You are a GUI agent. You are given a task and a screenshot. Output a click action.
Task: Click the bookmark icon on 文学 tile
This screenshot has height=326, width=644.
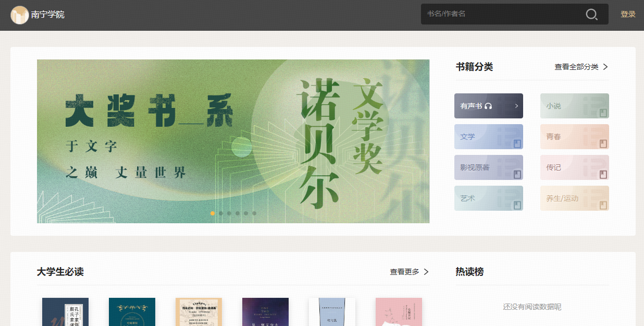pos(517,143)
